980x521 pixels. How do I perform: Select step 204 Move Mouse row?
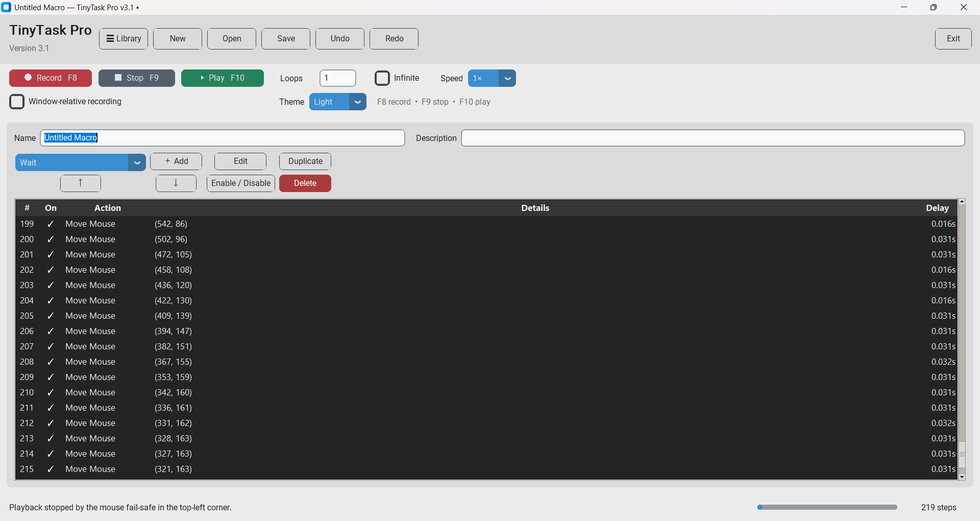tap(487, 300)
